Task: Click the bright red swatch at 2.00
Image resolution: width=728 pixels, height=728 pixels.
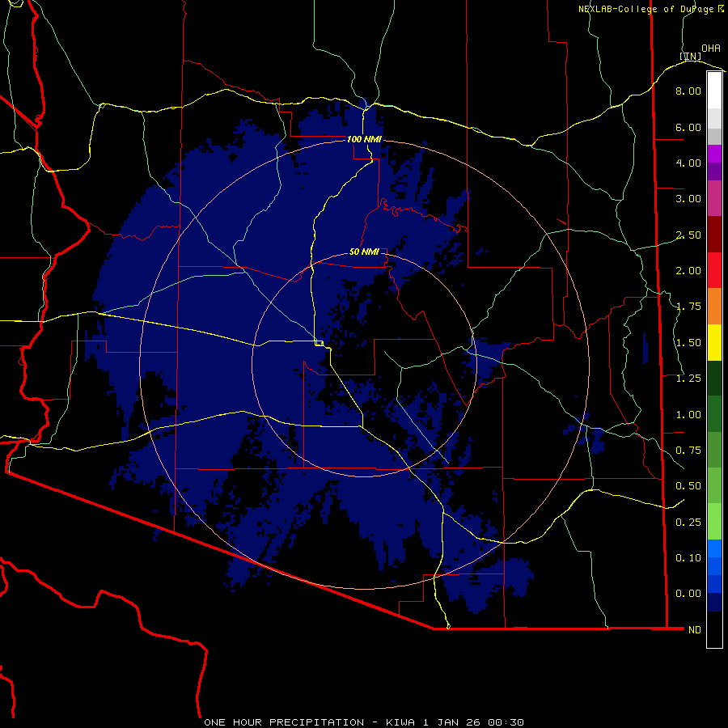Action: (714, 270)
